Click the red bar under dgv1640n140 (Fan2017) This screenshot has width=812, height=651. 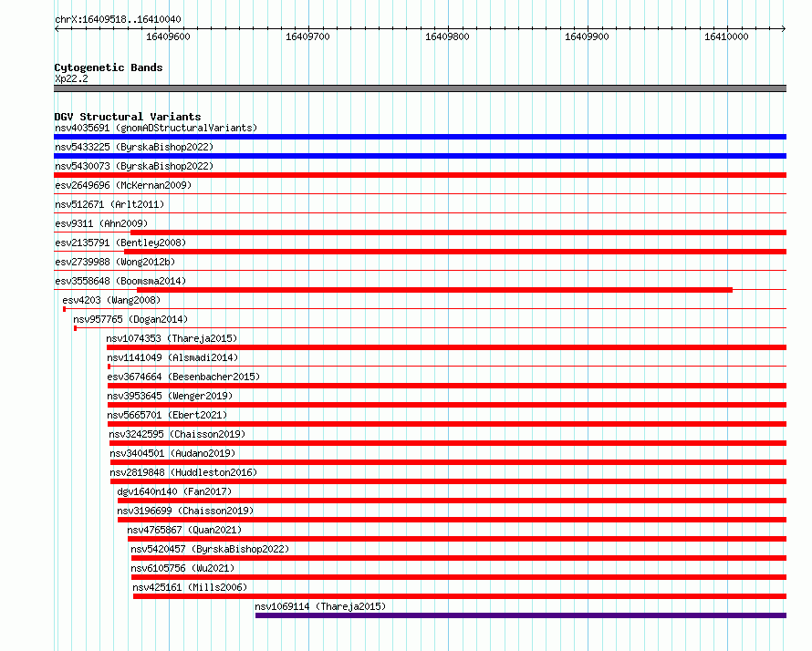453,501
